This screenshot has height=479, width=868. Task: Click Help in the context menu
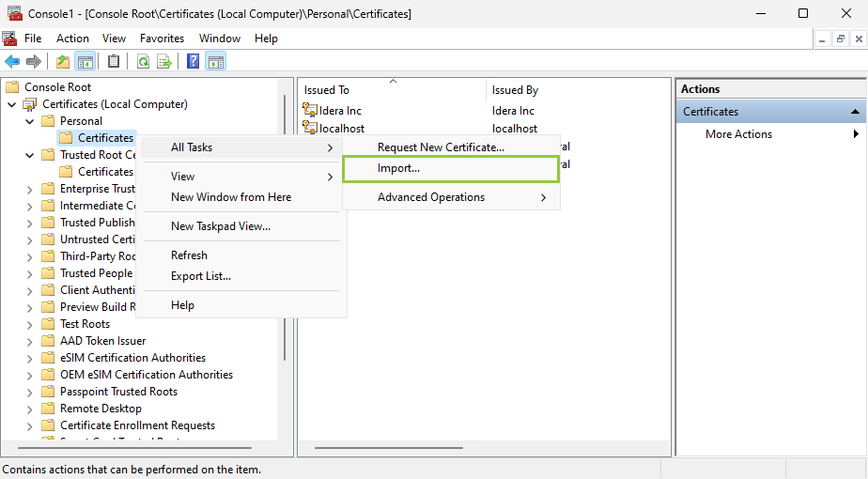tap(240, 305)
